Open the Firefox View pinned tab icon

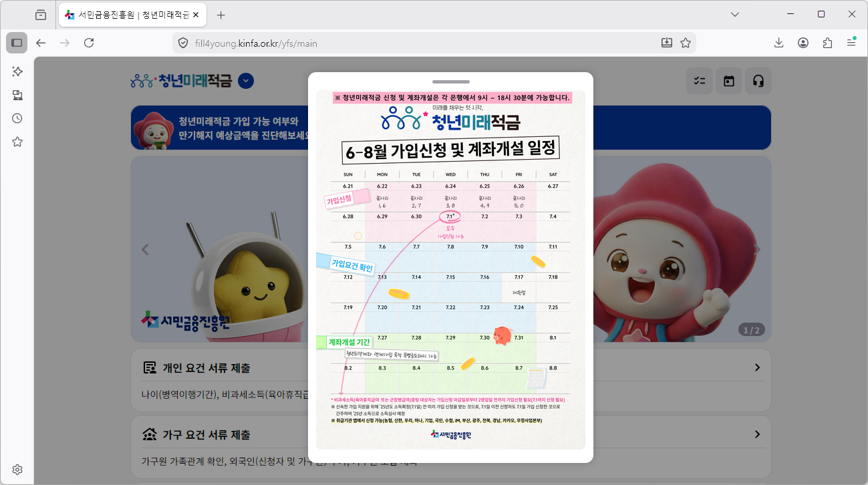tap(41, 15)
